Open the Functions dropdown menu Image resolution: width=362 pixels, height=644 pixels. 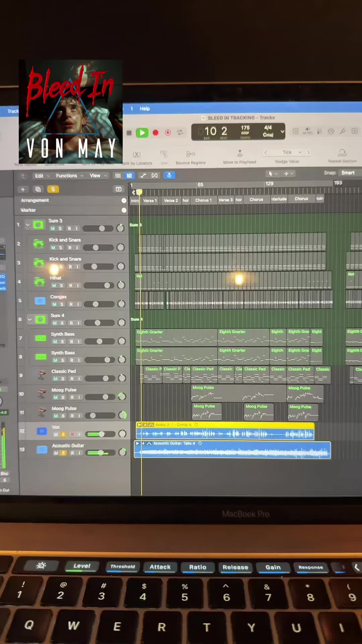tap(69, 176)
